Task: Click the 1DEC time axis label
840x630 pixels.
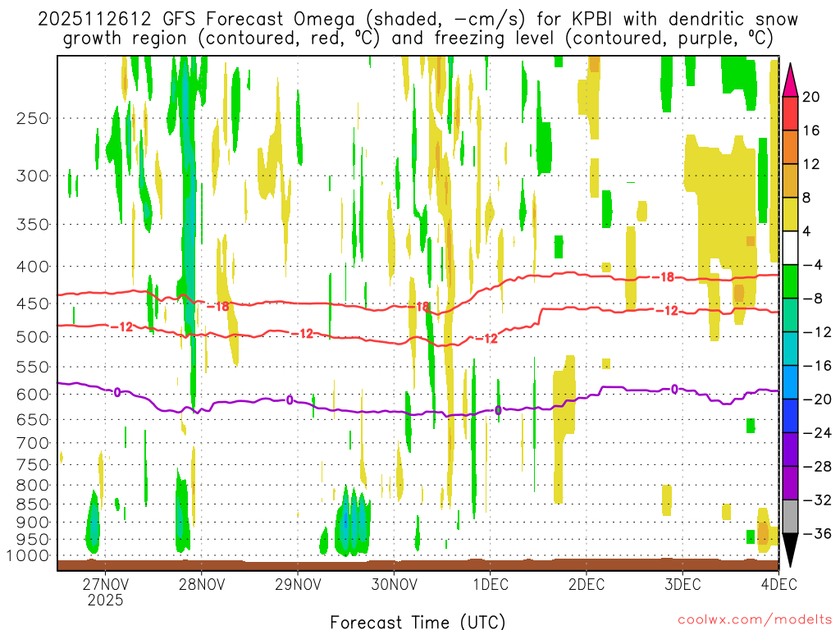Action: click(x=491, y=584)
